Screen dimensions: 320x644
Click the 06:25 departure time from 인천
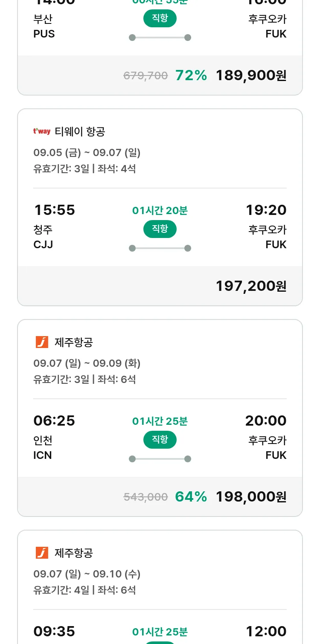(54, 421)
